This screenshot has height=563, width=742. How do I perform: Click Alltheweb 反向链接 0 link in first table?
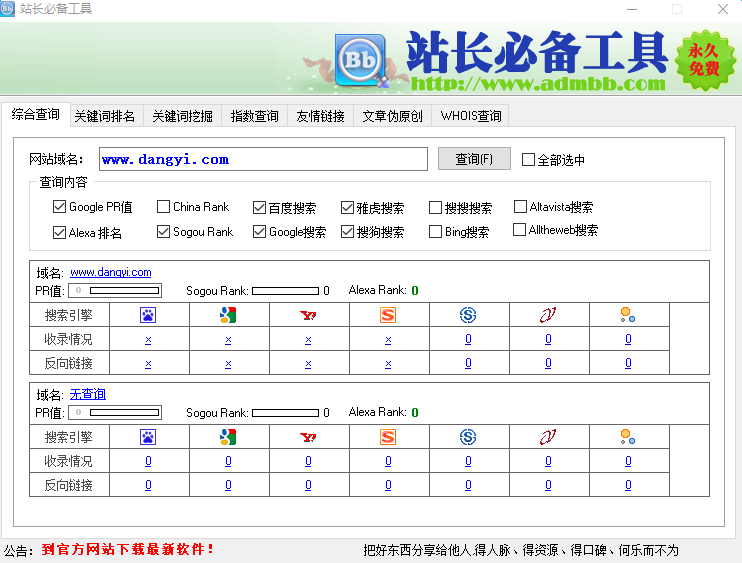pos(628,363)
